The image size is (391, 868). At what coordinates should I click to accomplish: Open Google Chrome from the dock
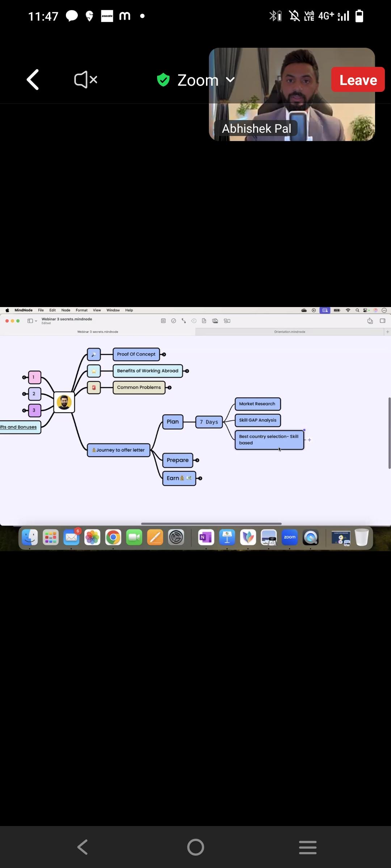click(x=113, y=538)
